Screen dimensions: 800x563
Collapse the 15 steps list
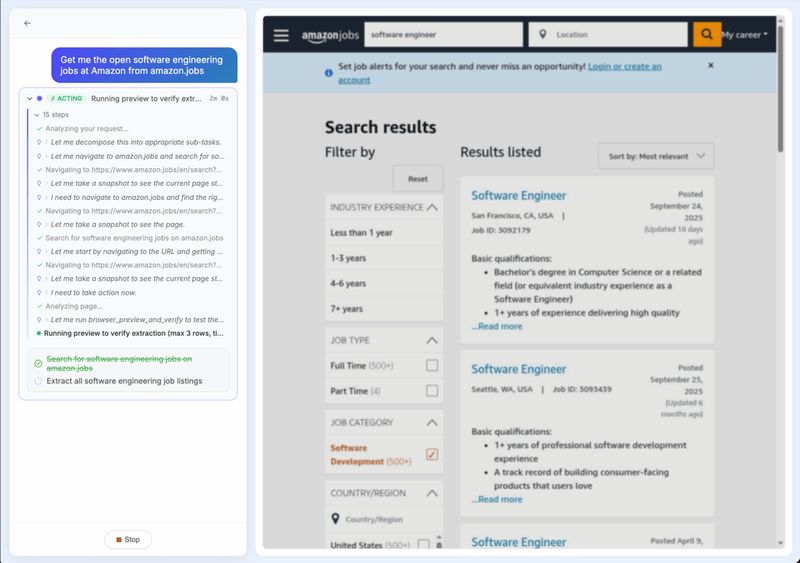pos(37,115)
